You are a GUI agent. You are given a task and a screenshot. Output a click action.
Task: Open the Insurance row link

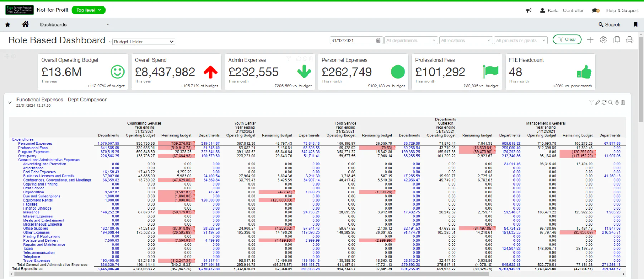click(31, 212)
